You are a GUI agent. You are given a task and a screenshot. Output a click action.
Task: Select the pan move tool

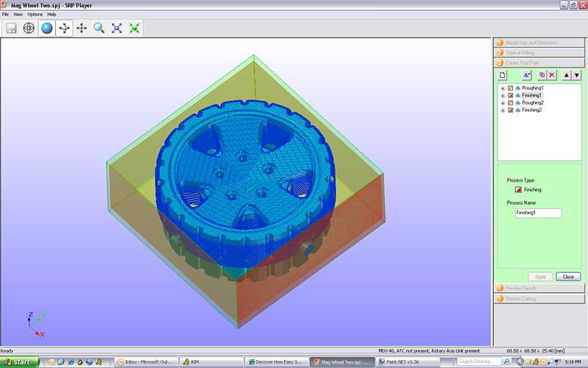click(x=82, y=28)
